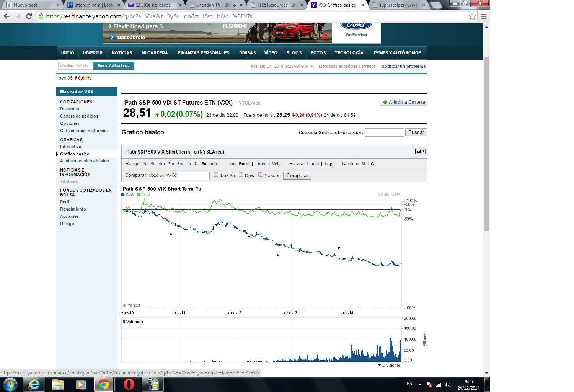Image resolution: width=574 pixels, height=392 pixels.
Task: Click the green padlock in address bar
Action: (41, 16)
